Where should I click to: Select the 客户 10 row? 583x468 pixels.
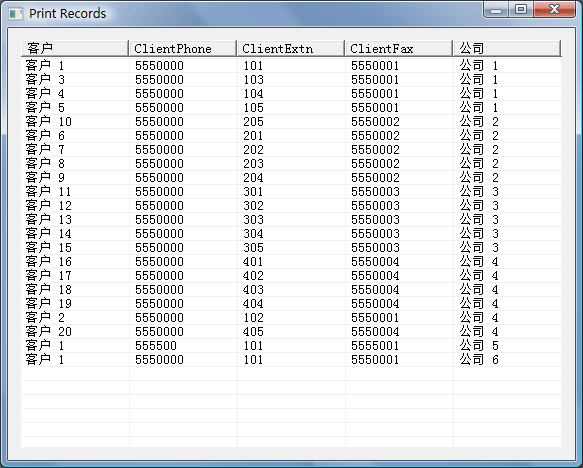[x=291, y=122]
